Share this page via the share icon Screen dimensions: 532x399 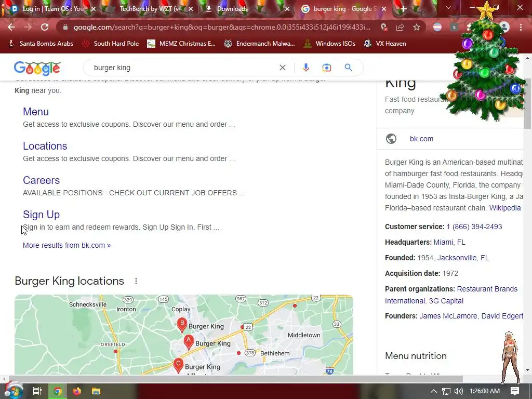click(x=400, y=27)
